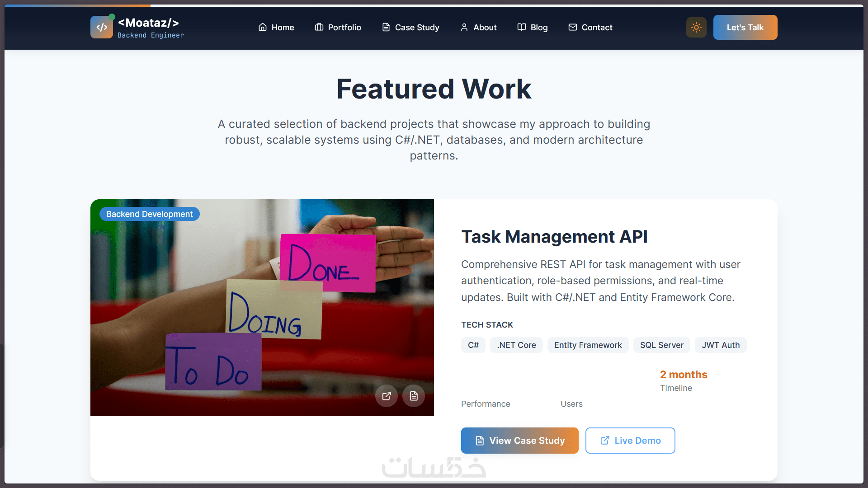Open the Live Demo link button
Viewport: 868px width, 488px height.
[x=630, y=441]
